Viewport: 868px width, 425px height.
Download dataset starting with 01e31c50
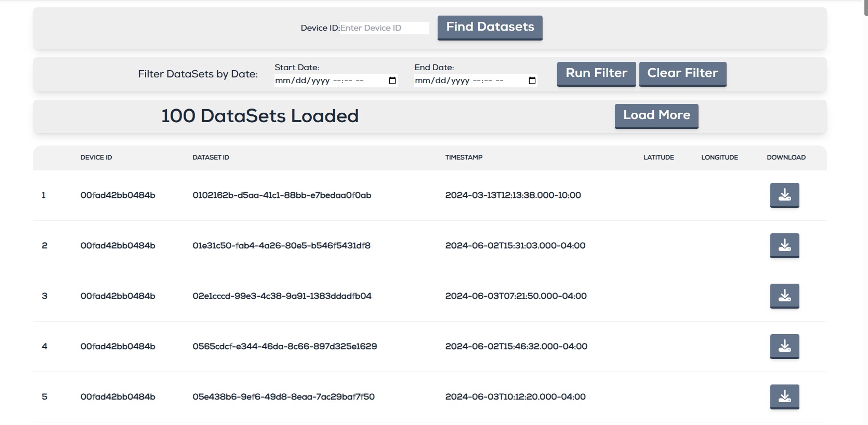coord(784,245)
